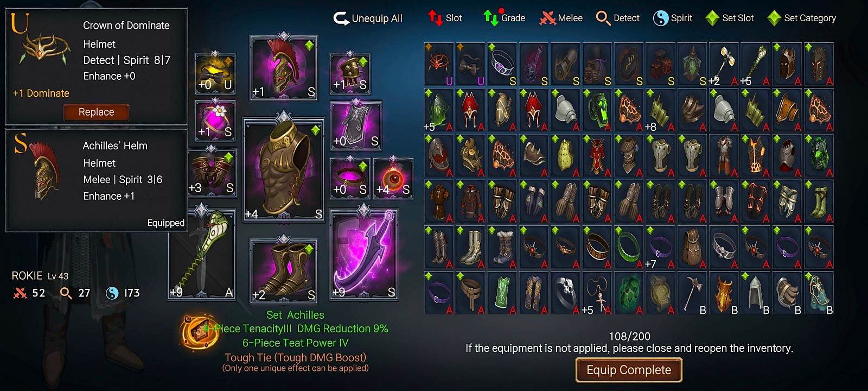The image size is (868, 391).
Task: Filter by Melee stat
Action: pos(560,18)
